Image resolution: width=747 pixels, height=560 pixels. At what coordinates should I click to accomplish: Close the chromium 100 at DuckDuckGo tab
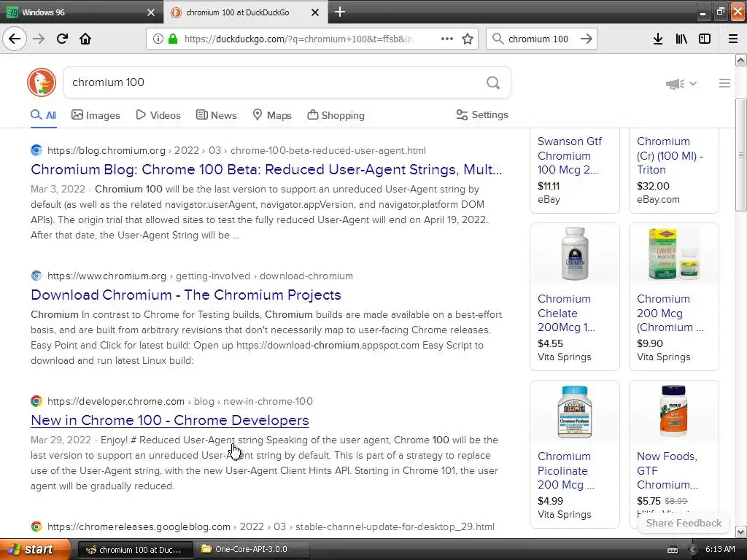pos(315,12)
